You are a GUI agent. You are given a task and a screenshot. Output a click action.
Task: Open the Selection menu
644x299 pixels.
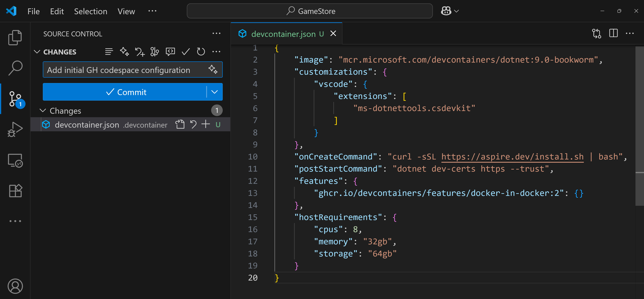[x=90, y=11]
